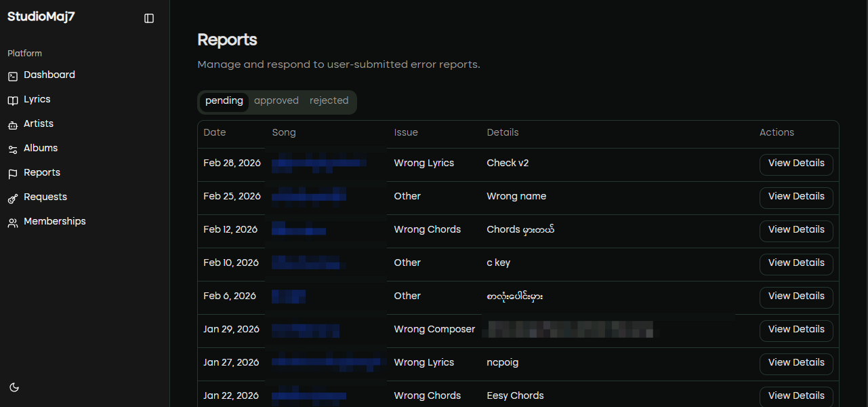
Task: Open details for the Jan 22 Wrong Chords report
Action: pos(796,396)
